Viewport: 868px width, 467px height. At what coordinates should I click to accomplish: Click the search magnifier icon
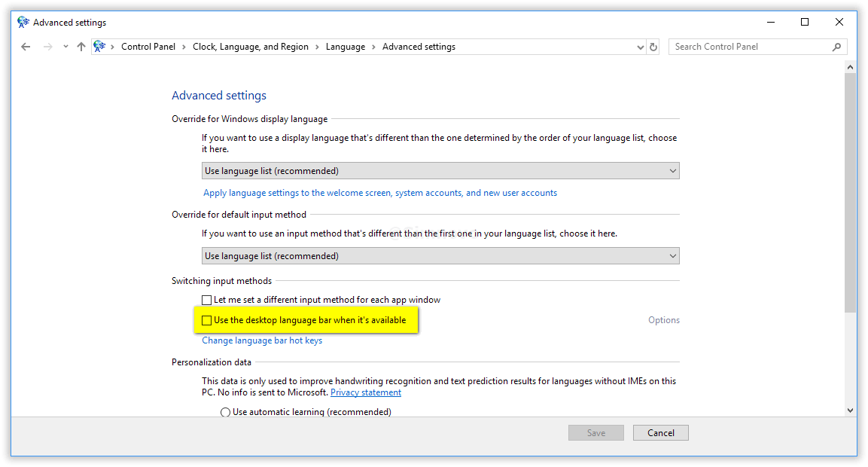tap(836, 47)
